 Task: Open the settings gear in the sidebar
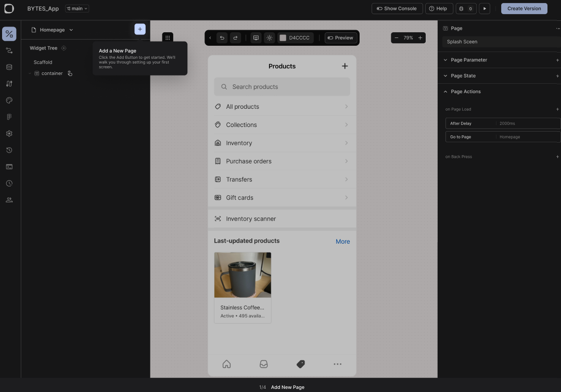[x=9, y=134]
